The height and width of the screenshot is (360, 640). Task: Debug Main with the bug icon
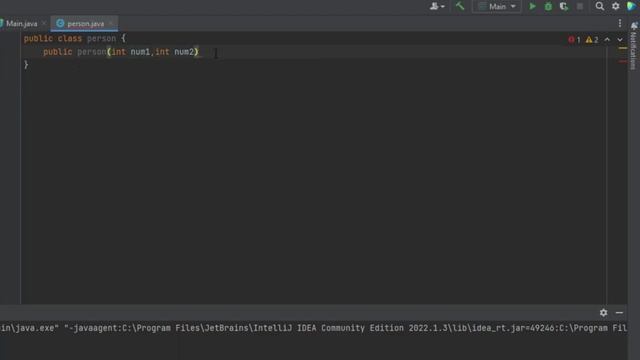tap(548, 7)
